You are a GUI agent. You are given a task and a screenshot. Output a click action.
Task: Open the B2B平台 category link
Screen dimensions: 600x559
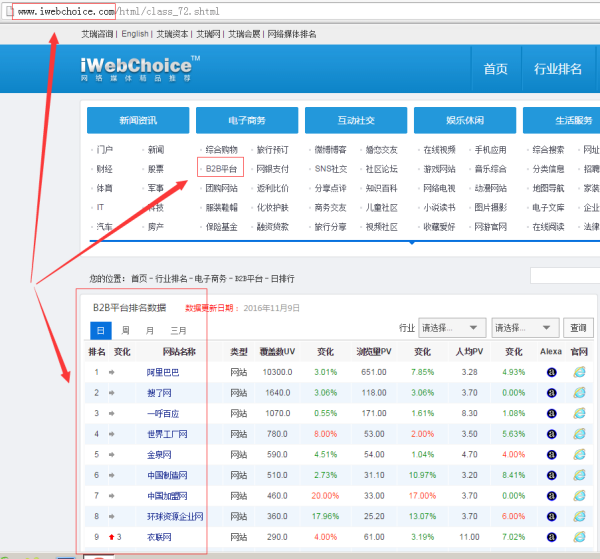[x=221, y=169]
